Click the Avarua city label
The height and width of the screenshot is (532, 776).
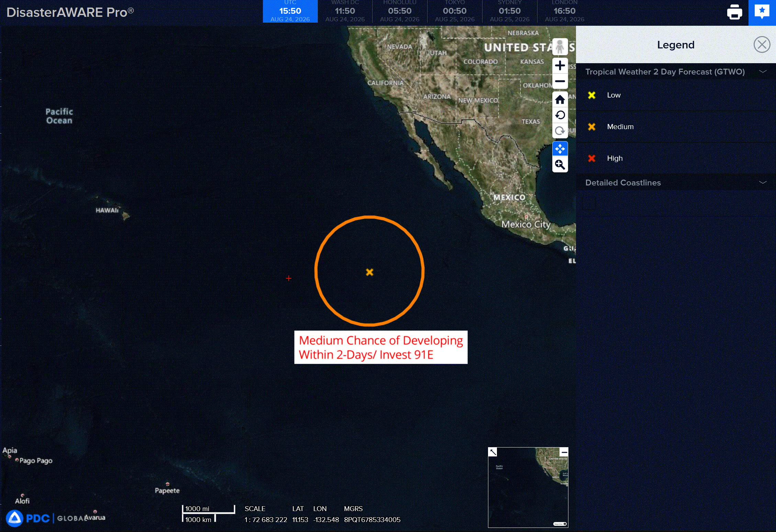pyautogui.click(x=95, y=517)
